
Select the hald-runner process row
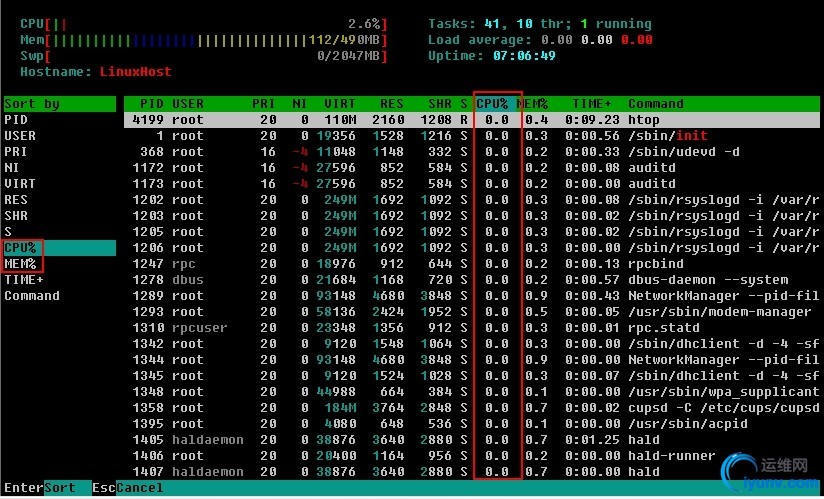click(471, 456)
